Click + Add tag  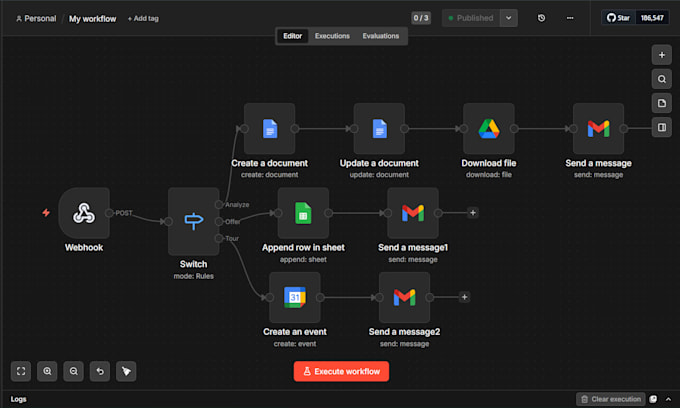pos(143,19)
